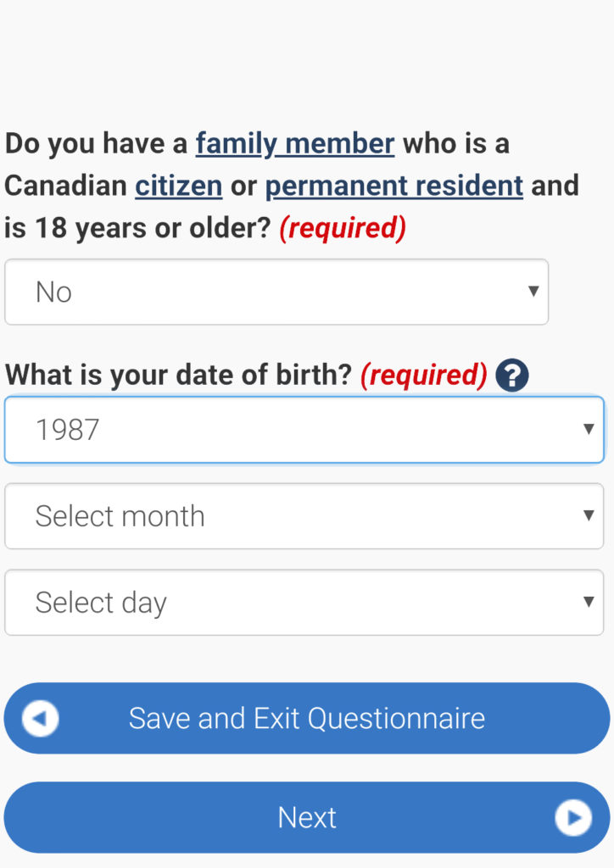This screenshot has height=868, width=614.
Task: Click the date of birth help question-mark icon
Action: (512, 375)
